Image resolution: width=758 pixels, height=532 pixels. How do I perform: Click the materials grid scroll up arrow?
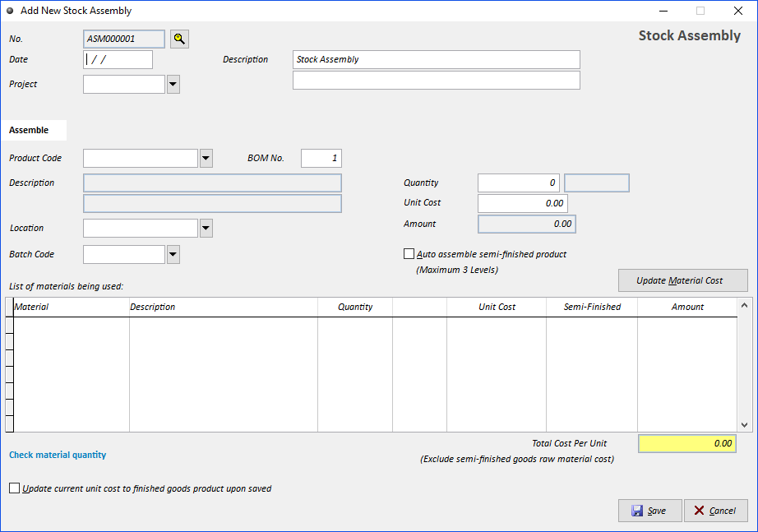[x=745, y=305]
